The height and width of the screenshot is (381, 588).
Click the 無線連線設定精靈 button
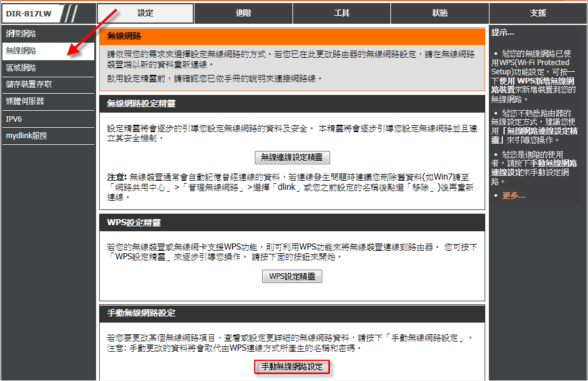[x=292, y=158]
